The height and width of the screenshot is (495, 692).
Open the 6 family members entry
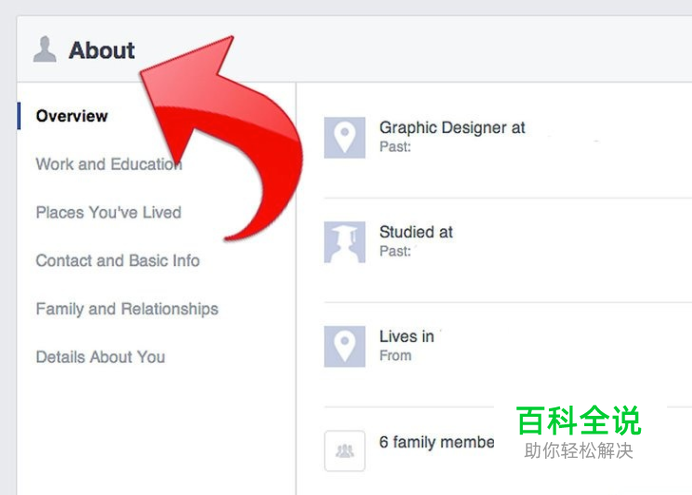437,441
